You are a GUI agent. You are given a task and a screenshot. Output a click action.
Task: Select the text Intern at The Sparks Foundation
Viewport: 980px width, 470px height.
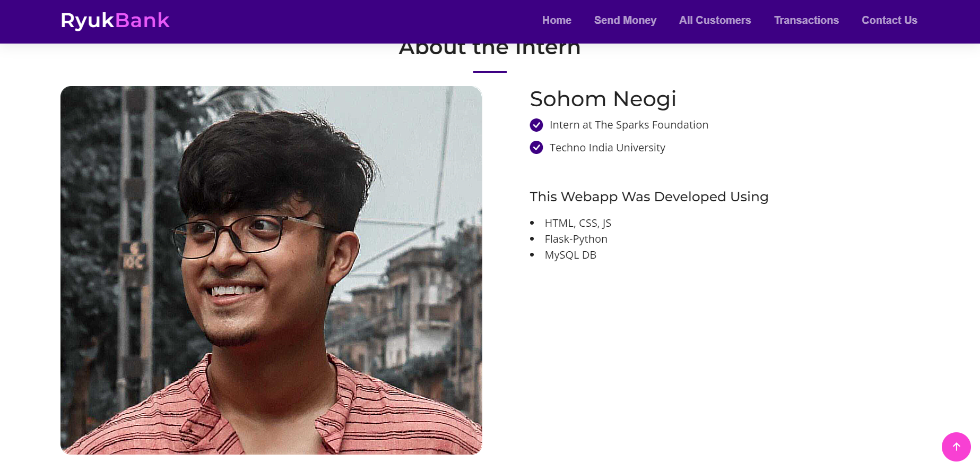[x=629, y=125]
